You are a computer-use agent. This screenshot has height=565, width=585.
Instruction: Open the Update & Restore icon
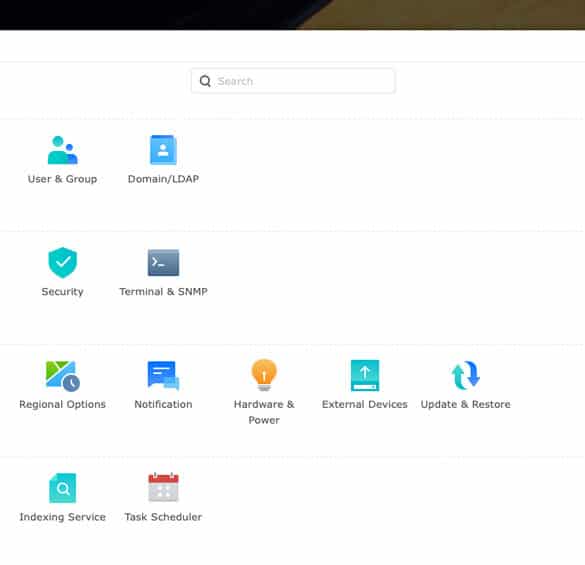(x=465, y=375)
